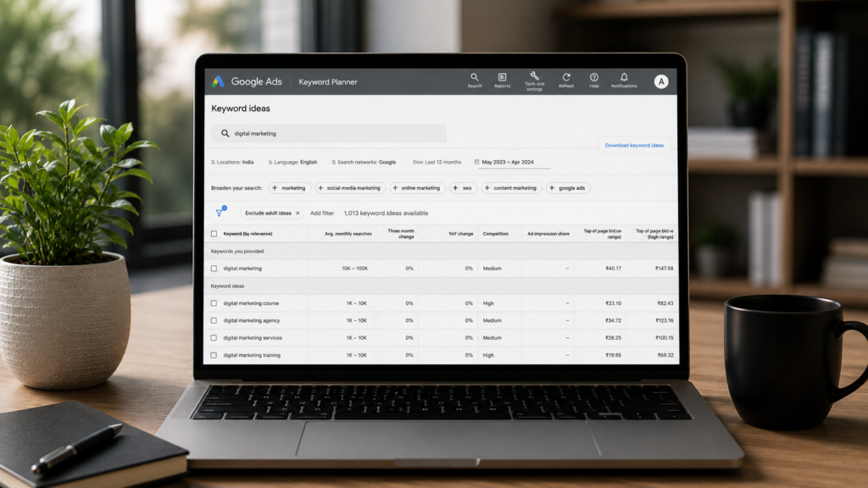Open Tools and settings
Screen dimensions: 868x488
pyautogui.click(x=534, y=80)
